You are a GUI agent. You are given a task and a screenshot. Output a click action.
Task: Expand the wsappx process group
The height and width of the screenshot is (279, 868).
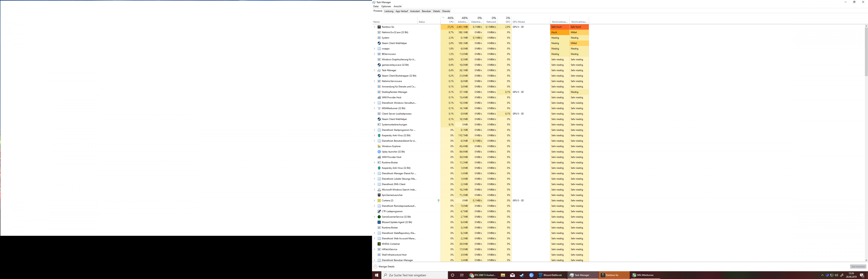(x=374, y=49)
